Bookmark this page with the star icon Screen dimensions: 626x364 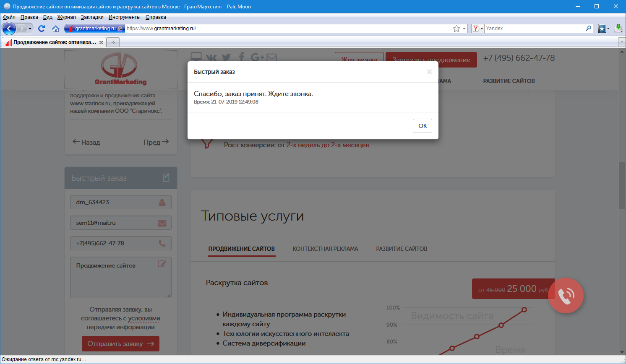pos(456,29)
